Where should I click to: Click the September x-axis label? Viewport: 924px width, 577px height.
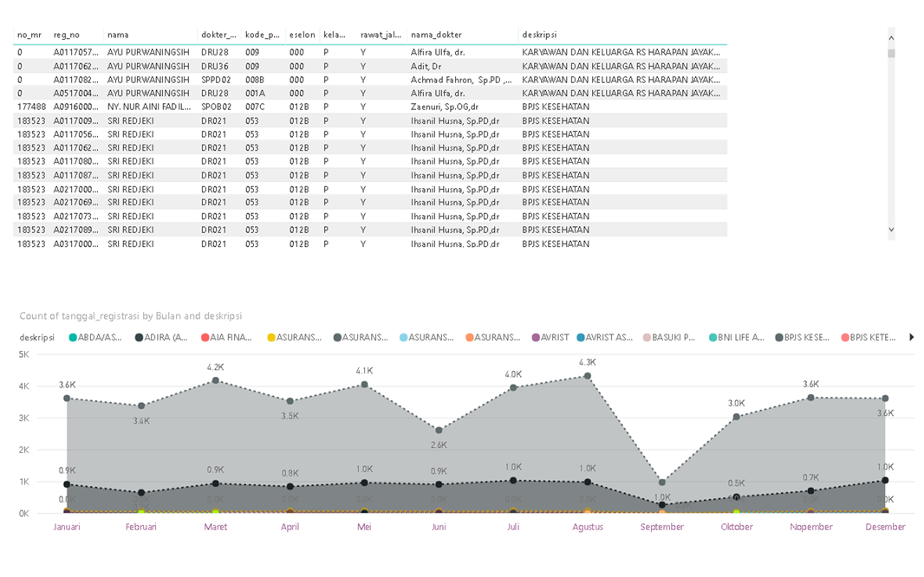click(661, 527)
